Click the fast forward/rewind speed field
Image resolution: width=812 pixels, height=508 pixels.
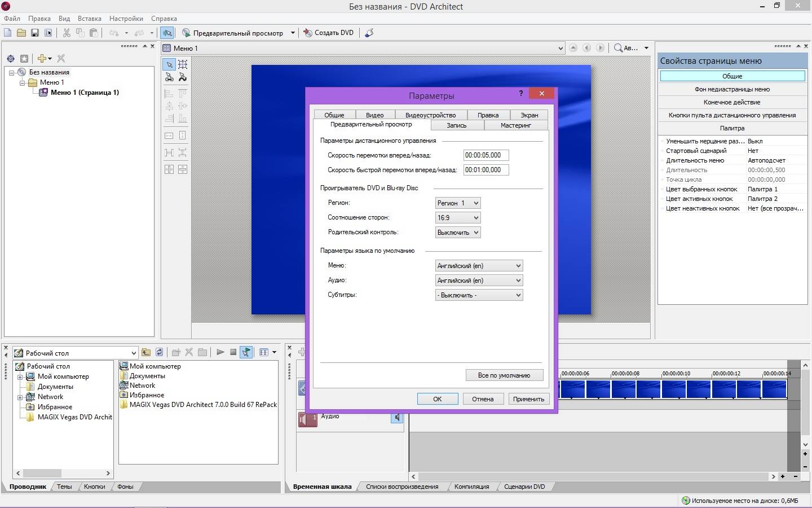(486, 170)
